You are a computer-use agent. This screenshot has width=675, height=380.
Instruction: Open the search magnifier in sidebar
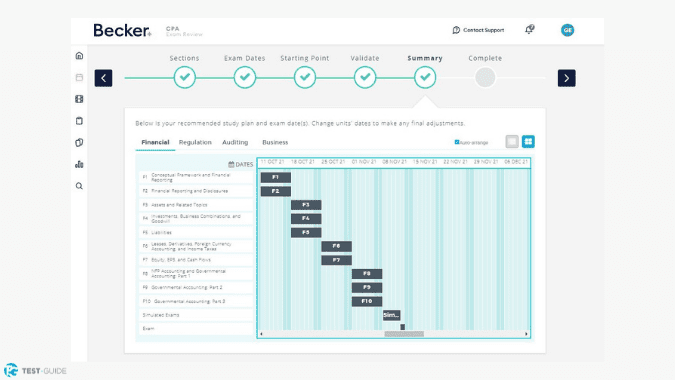click(79, 186)
